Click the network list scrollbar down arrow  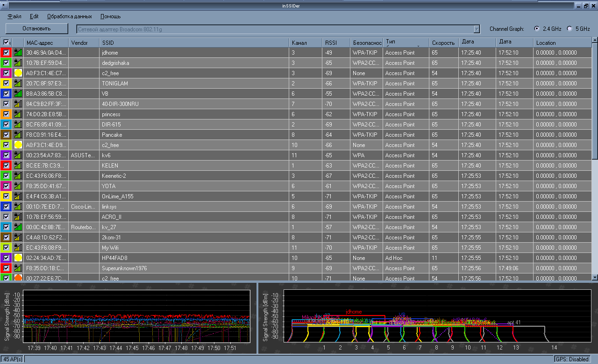coord(595,278)
